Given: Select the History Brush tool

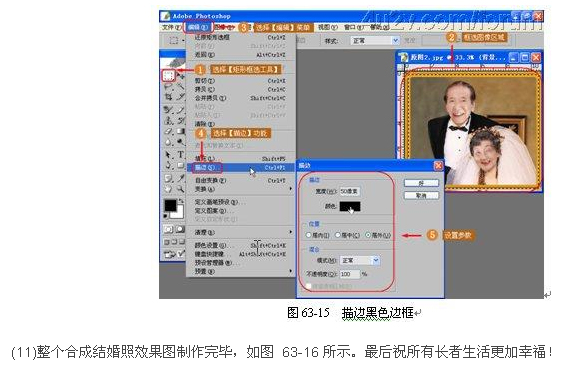Looking at the screenshot, I should pos(180,120).
